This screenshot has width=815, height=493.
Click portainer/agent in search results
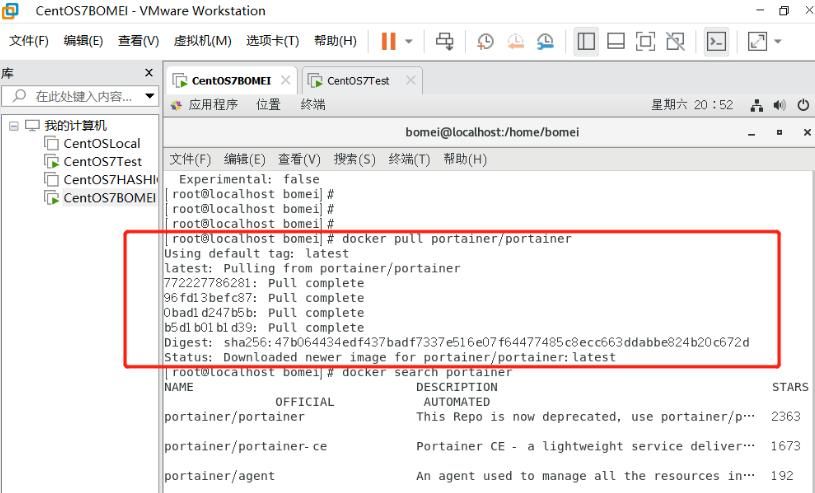tap(219, 476)
